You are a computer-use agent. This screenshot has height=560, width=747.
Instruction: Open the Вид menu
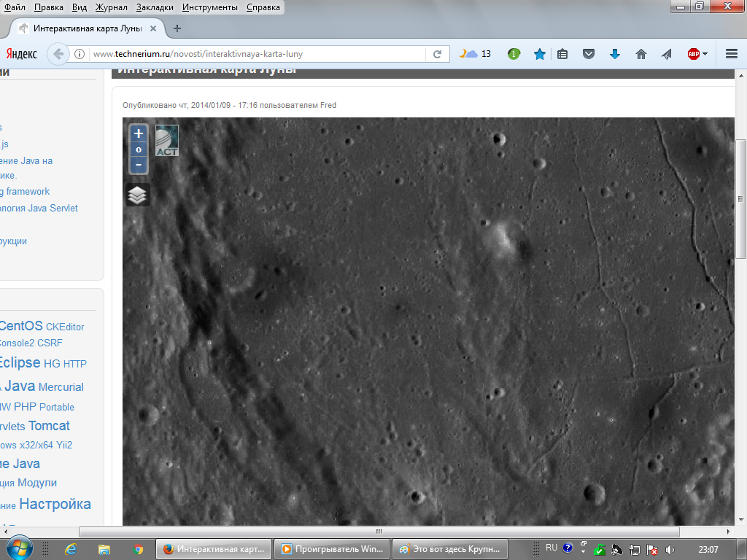[80, 7]
